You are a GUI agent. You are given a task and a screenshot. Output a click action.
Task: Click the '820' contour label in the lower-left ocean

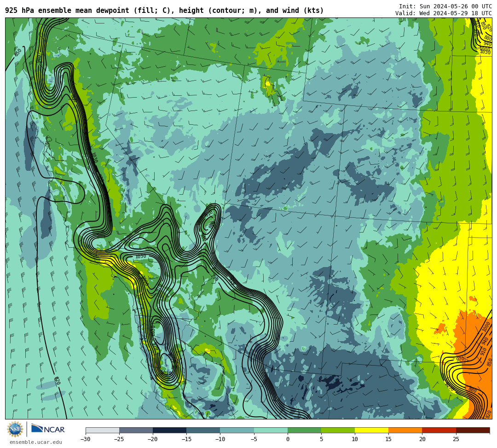tap(57, 380)
